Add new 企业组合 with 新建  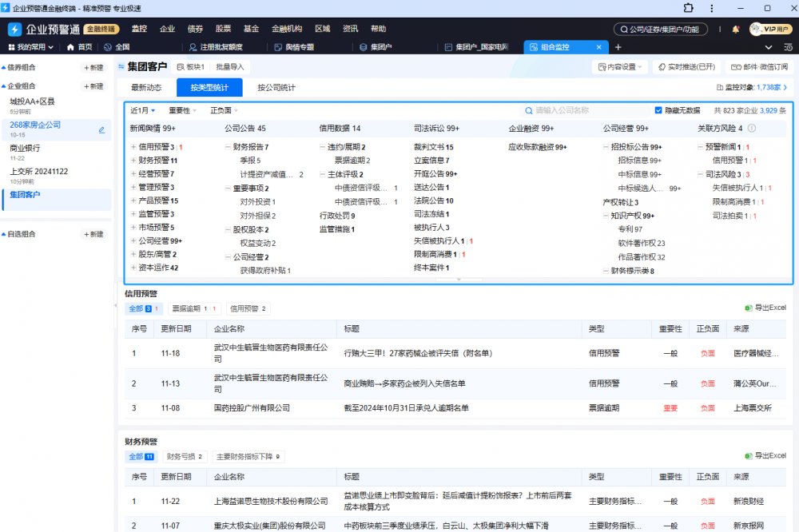click(93, 86)
